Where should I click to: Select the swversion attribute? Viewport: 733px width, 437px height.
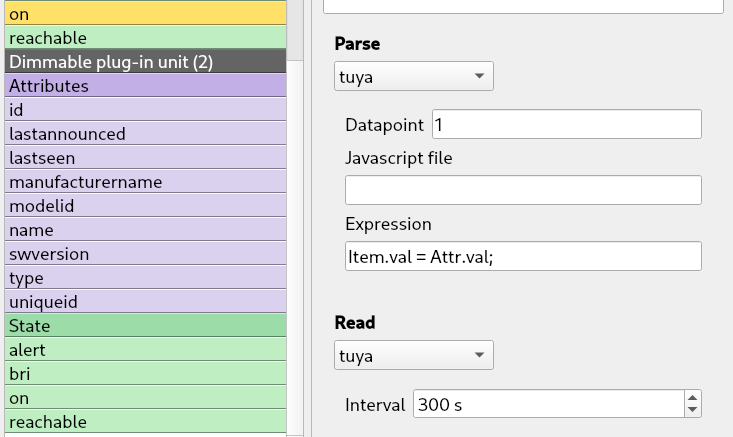pyautogui.click(x=145, y=254)
